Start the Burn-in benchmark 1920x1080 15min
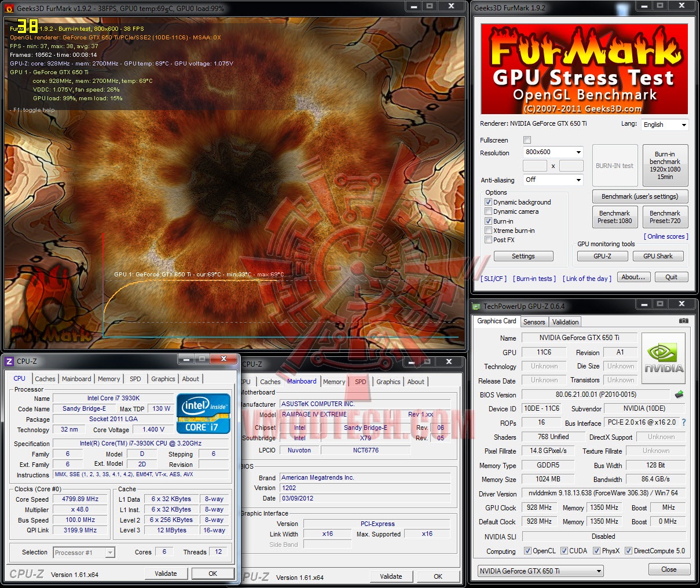700x588 pixels. pyautogui.click(x=665, y=166)
